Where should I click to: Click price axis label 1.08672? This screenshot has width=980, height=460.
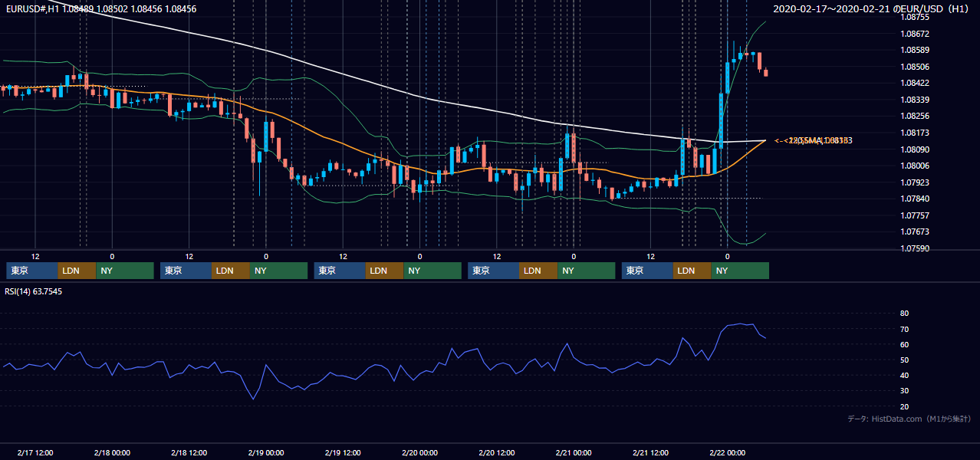pyautogui.click(x=916, y=34)
